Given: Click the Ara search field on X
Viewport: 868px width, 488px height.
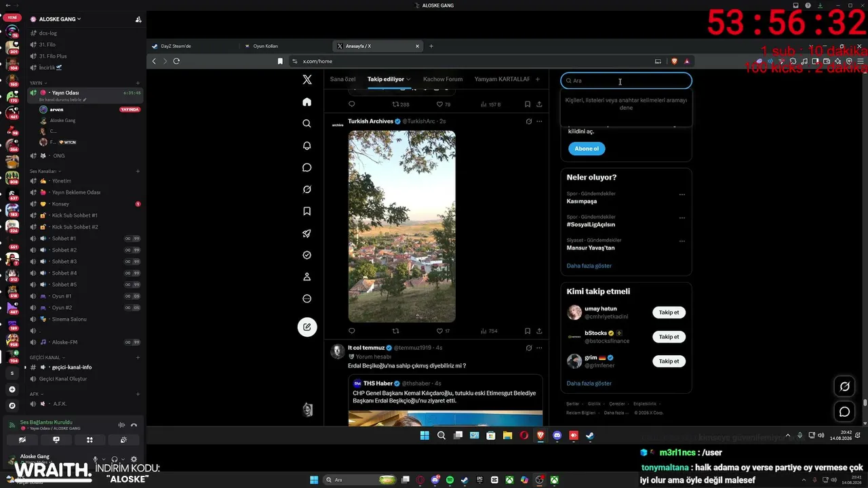Looking at the screenshot, I should click(626, 81).
